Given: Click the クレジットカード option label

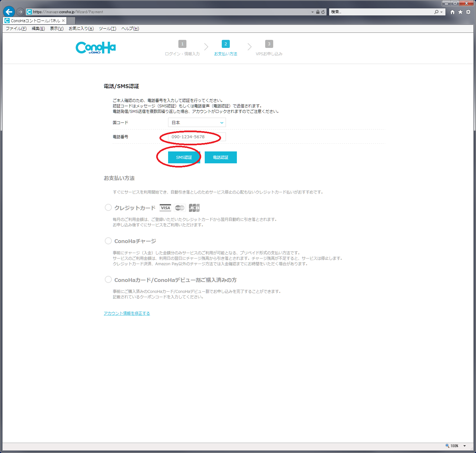Looking at the screenshot, I should pos(135,208).
